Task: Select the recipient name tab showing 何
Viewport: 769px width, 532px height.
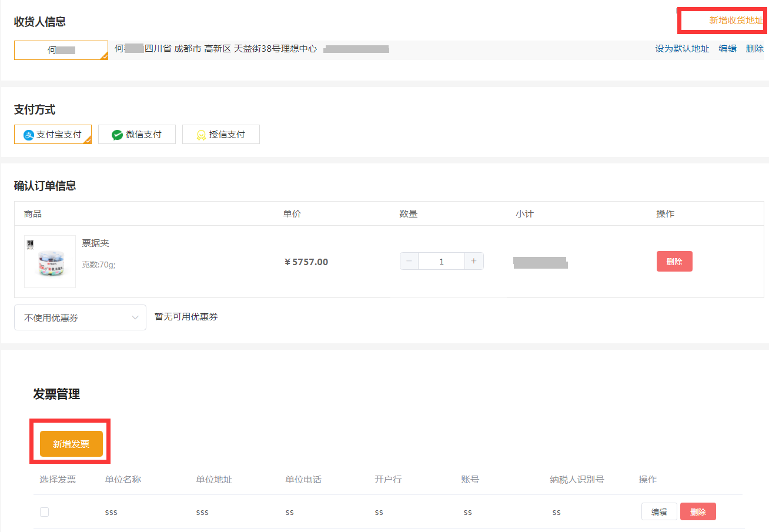Action: (61, 50)
